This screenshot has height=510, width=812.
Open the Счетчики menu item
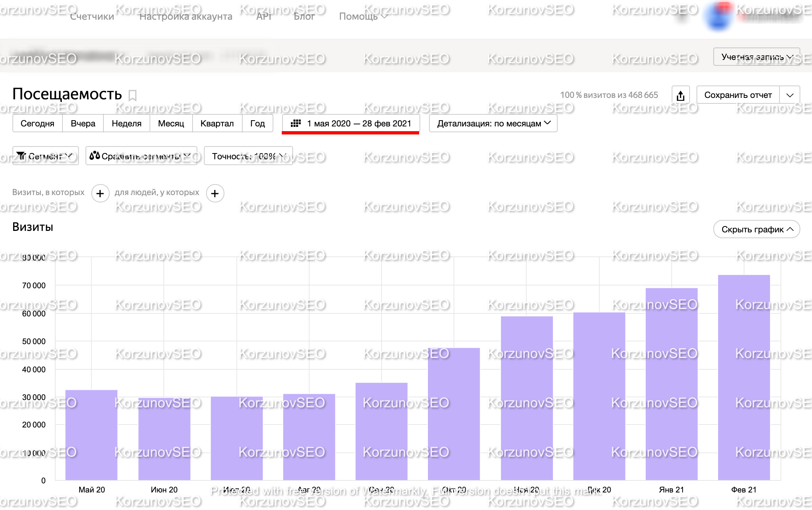(92, 16)
